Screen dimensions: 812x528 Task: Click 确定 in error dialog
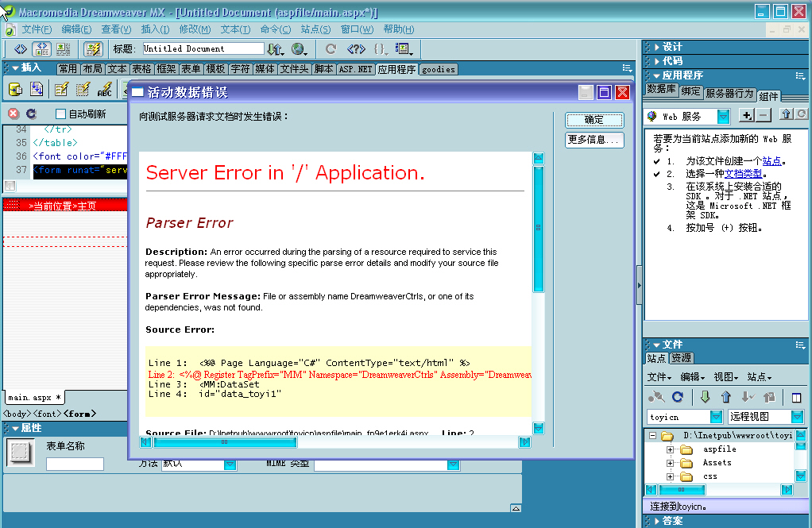click(594, 120)
